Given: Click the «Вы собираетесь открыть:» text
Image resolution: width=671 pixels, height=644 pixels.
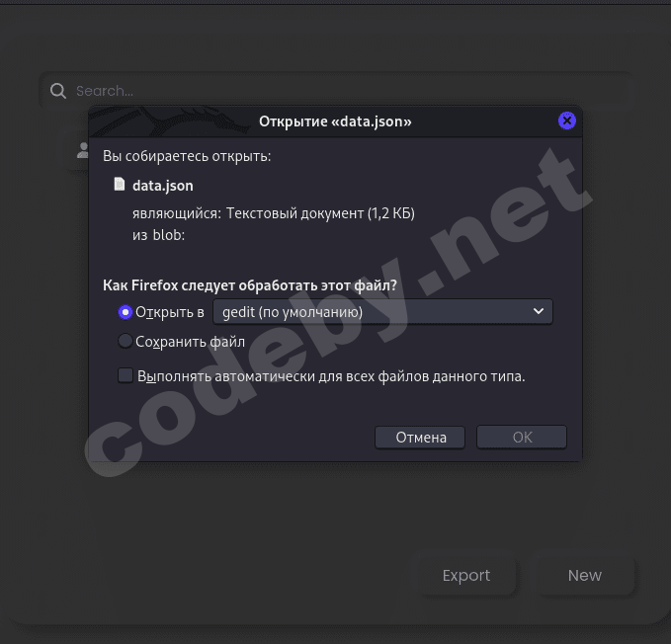Looking at the screenshot, I should coord(187,156).
